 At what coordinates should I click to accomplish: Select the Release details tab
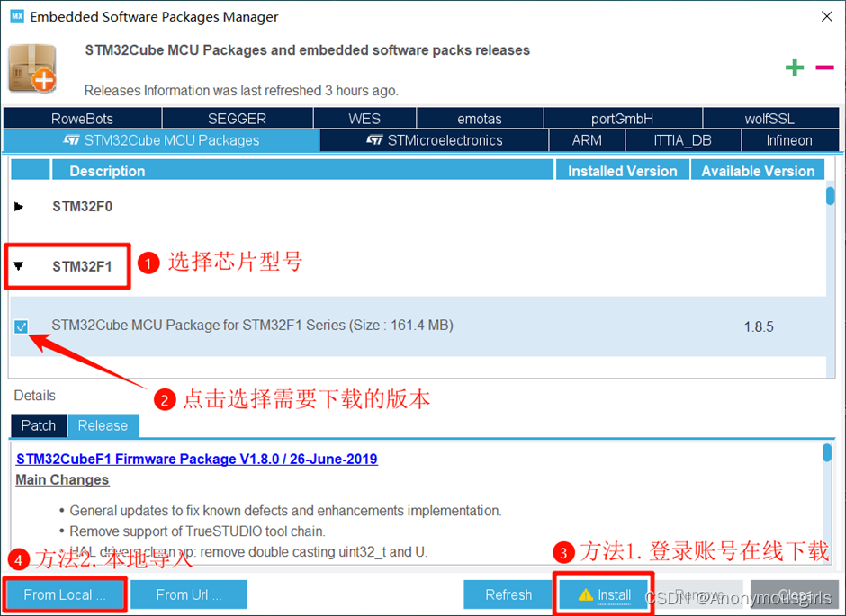(103, 425)
